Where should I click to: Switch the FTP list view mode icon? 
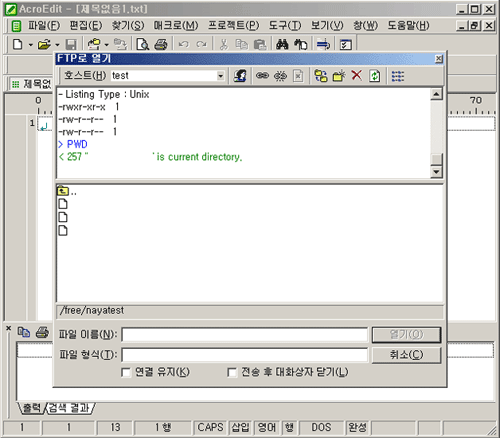[x=398, y=76]
